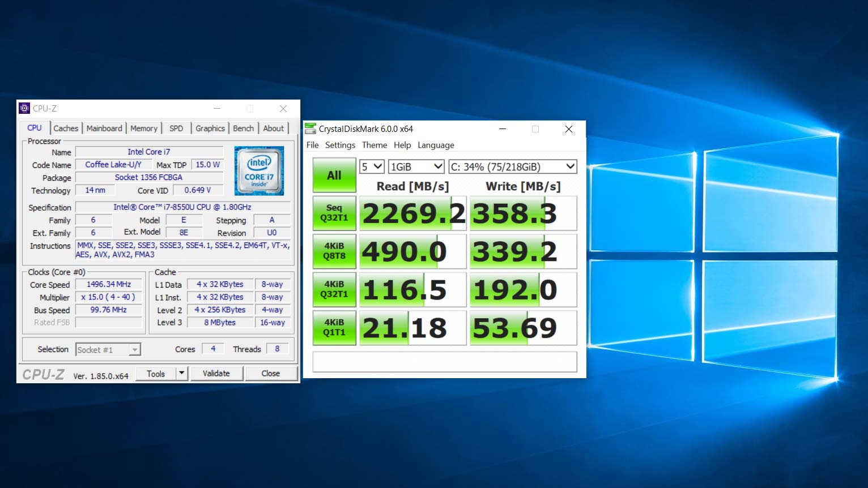868x488 pixels.
Task: Click the Intel Core i7 inside logo
Action: [x=259, y=170]
